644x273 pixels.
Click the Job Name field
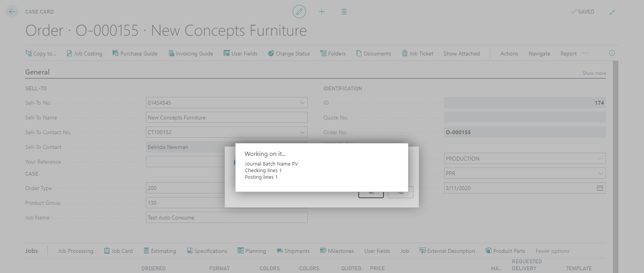[227, 218]
